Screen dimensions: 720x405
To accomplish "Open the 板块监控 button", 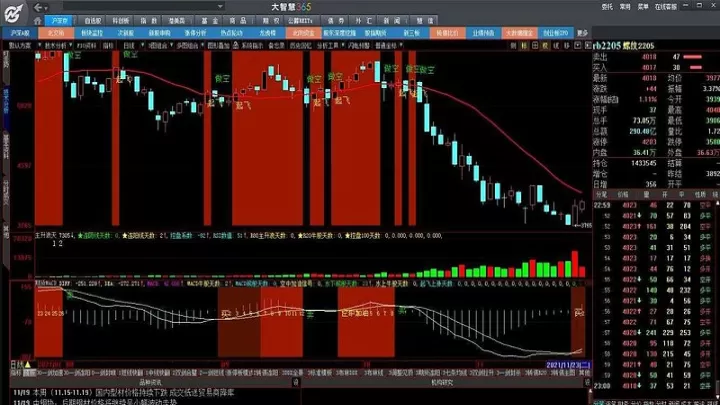I will point(92,33).
